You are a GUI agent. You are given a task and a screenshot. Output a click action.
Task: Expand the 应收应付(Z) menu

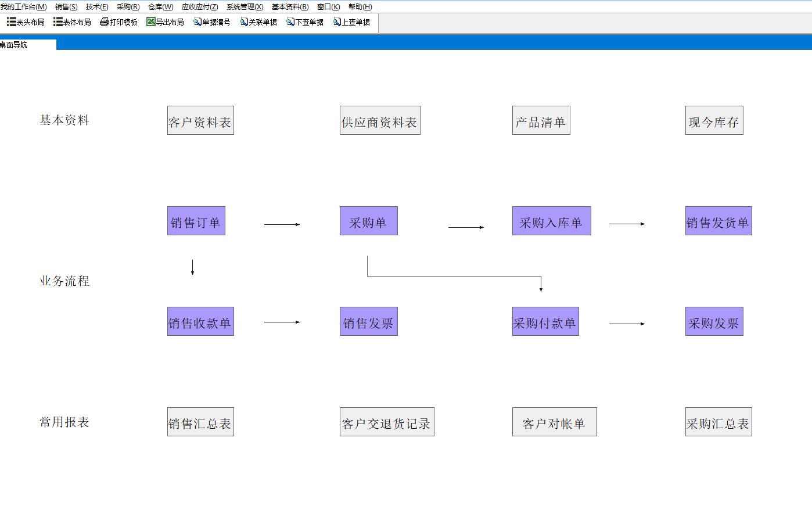200,7
